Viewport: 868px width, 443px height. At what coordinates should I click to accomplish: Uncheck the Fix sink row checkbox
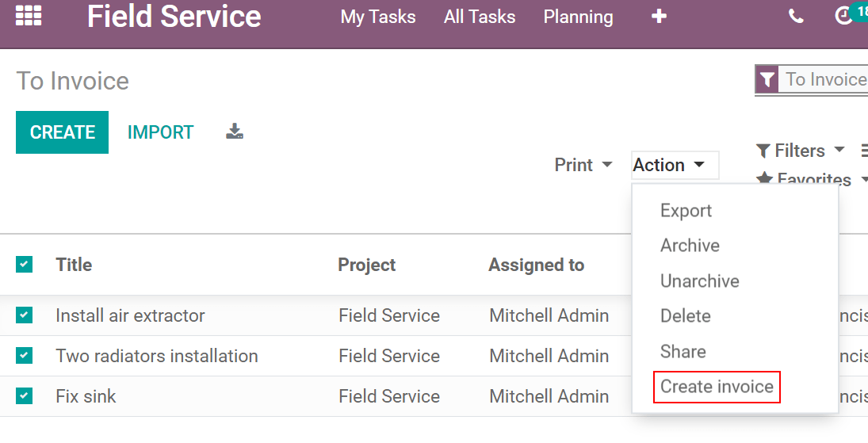pos(25,395)
